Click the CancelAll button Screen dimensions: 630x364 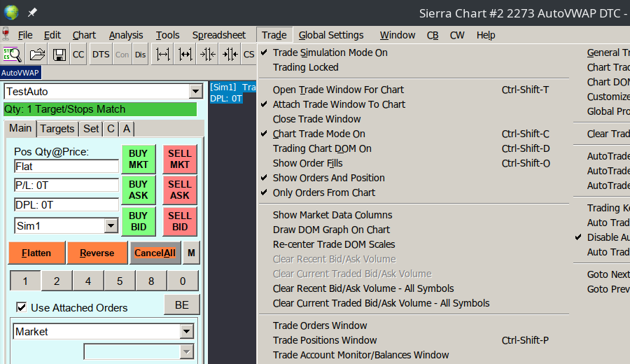coord(155,253)
